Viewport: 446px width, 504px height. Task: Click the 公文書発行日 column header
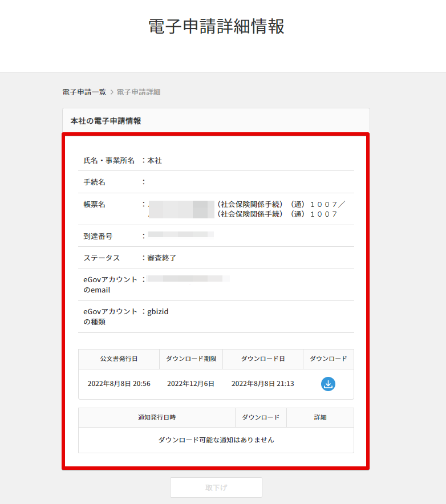(119, 359)
